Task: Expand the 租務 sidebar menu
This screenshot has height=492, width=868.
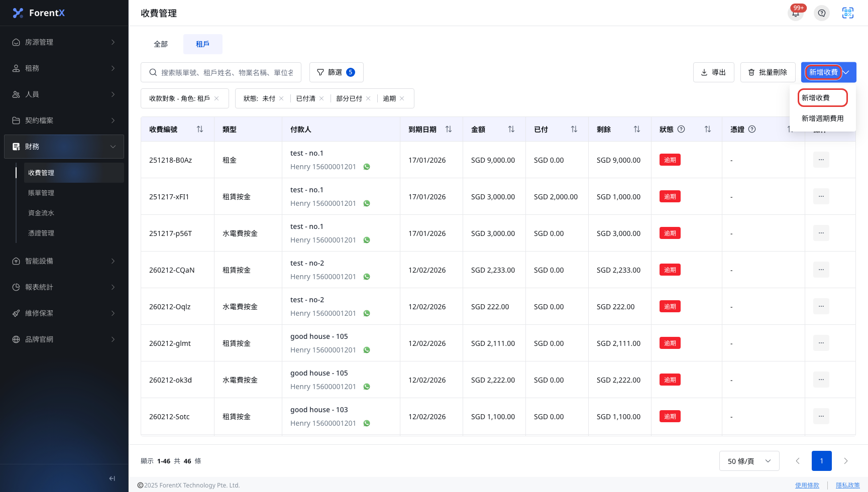Action: tap(64, 68)
